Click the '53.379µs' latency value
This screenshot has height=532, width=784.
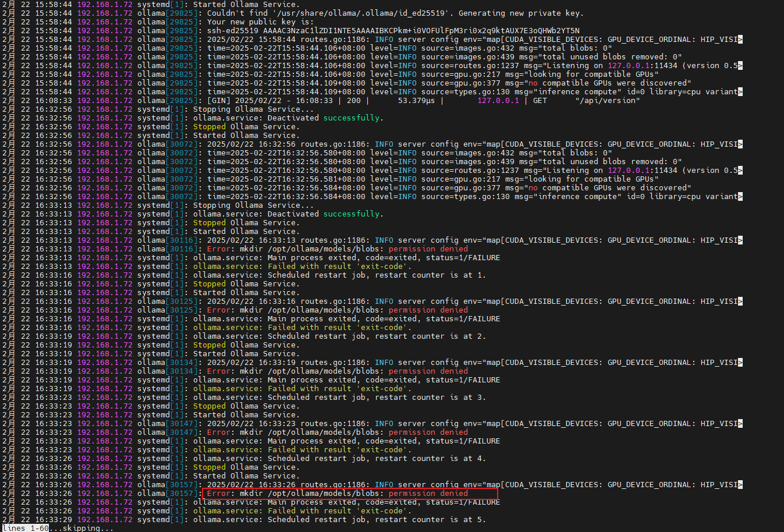[416, 100]
